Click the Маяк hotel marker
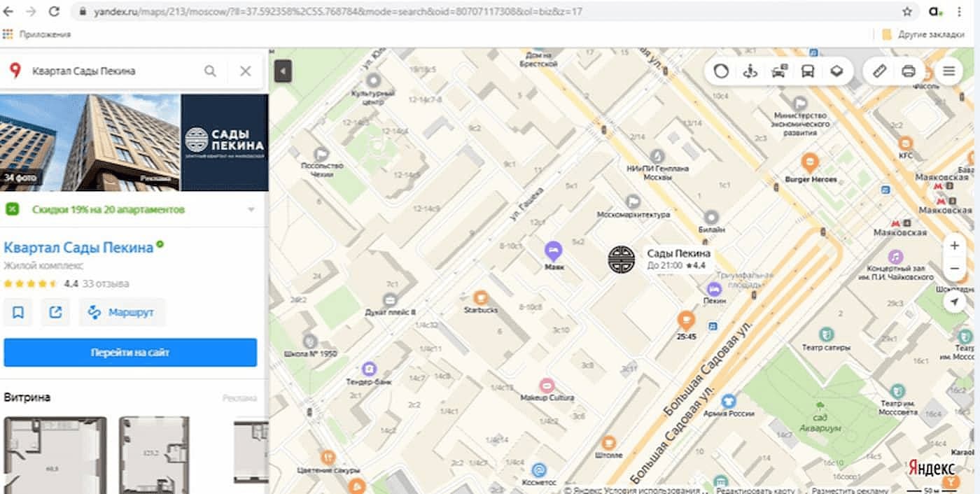The width and height of the screenshot is (980, 494). (554, 250)
